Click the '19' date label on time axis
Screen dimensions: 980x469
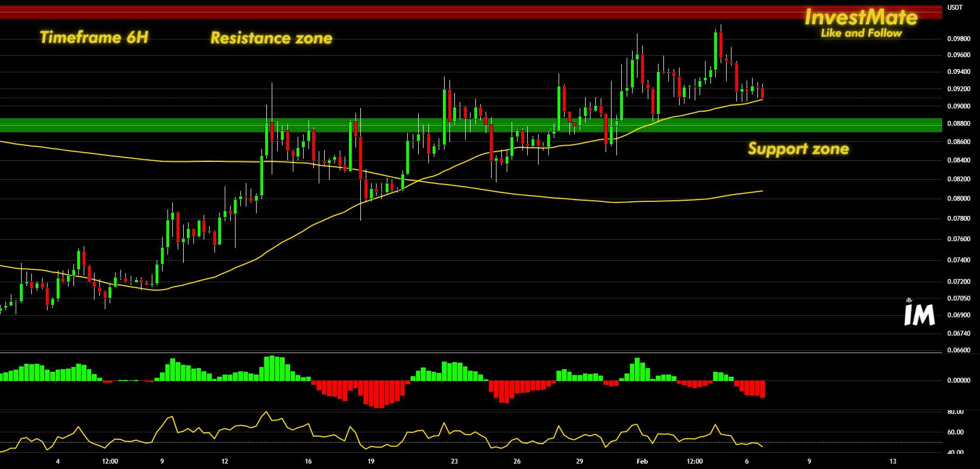pyautogui.click(x=371, y=461)
